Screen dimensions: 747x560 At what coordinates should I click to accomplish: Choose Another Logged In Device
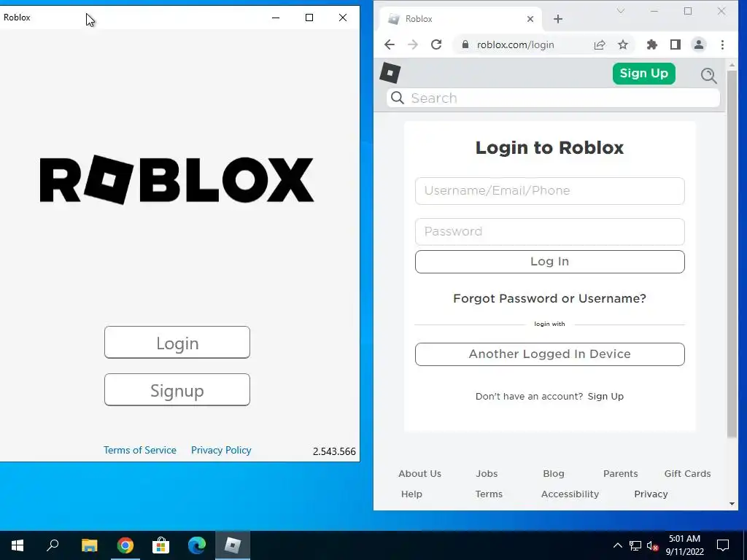(x=550, y=354)
